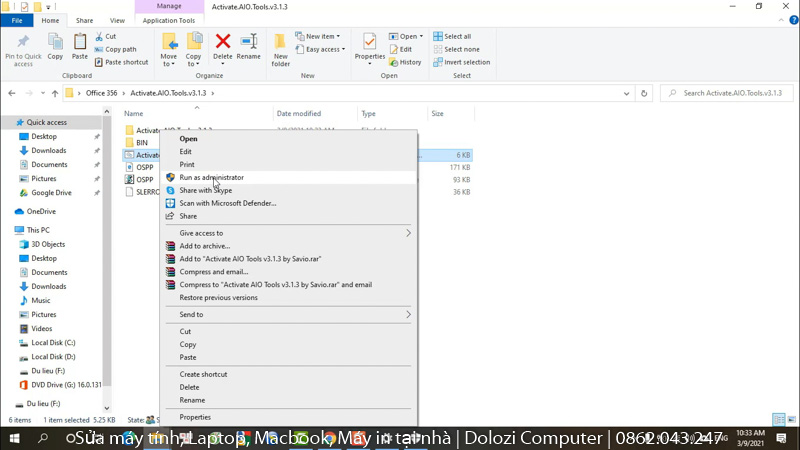Expand the Easy access dropdown

tap(325, 49)
